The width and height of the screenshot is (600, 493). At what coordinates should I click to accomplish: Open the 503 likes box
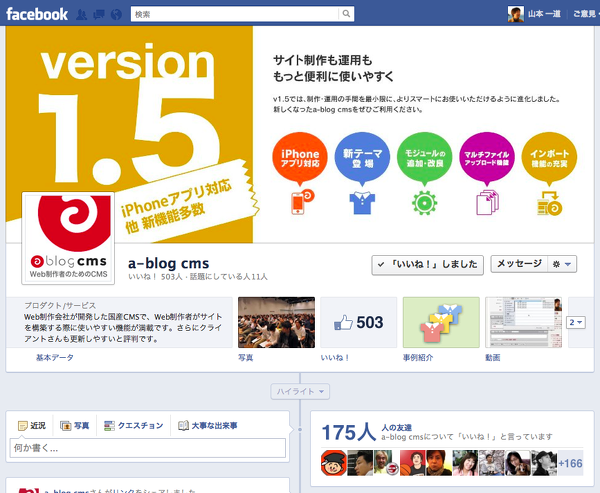[x=359, y=322]
